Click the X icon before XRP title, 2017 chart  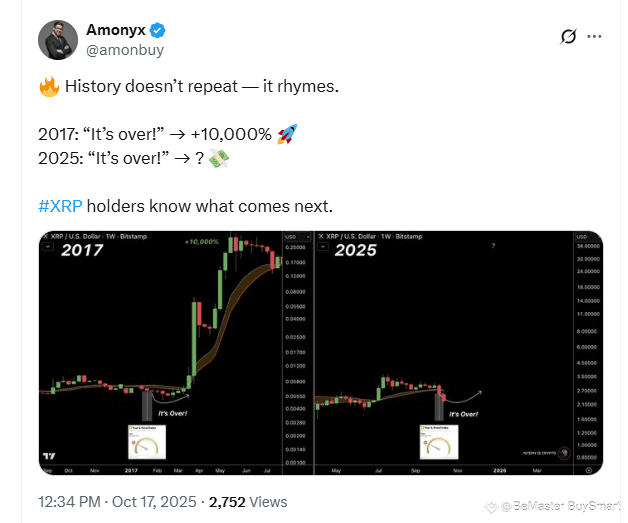pos(46,236)
